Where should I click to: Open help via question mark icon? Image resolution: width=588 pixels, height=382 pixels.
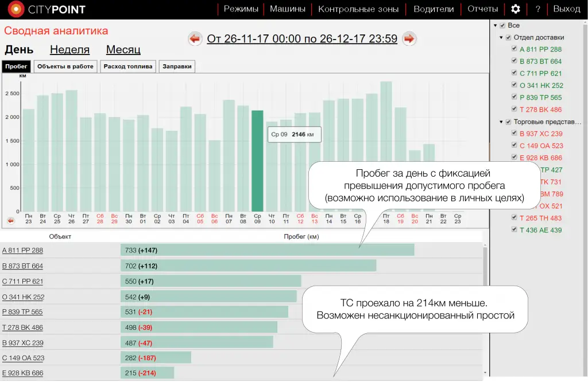click(537, 9)
